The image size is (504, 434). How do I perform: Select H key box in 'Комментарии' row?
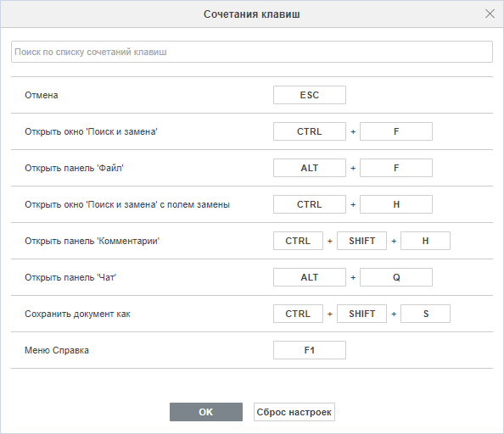click(425, 241)
